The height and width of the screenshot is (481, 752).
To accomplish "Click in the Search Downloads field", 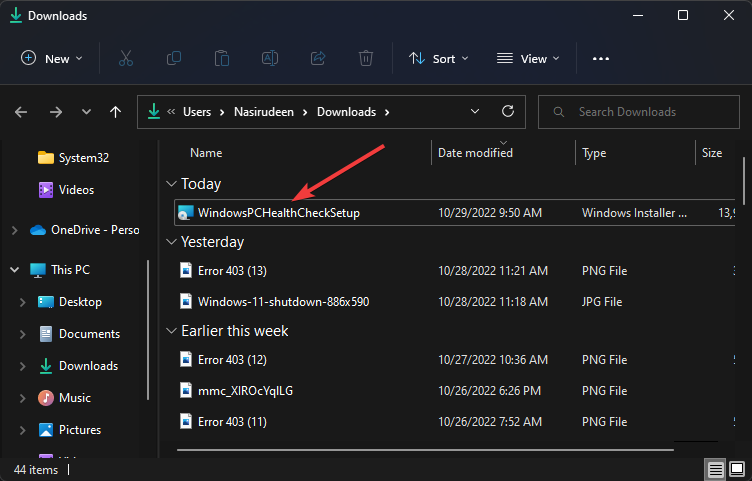I will pyautogui.click(x=638, y=112).
